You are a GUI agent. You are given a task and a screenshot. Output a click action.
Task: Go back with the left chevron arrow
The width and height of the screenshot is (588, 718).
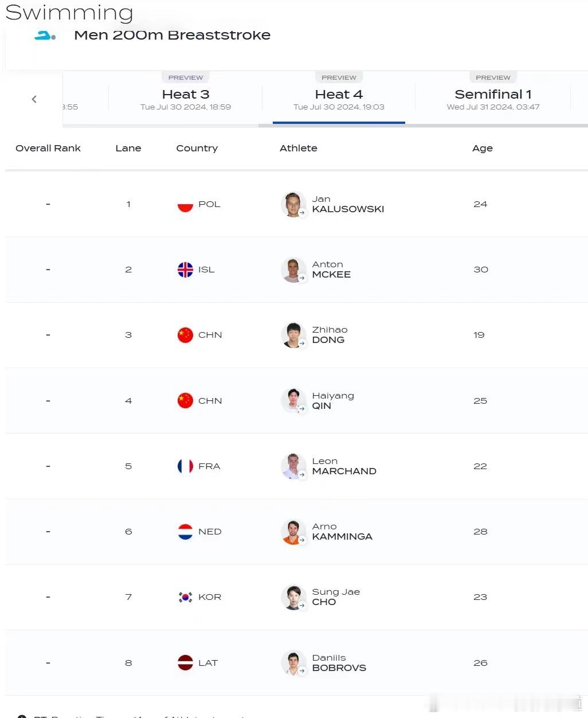(x=34, y=99)
